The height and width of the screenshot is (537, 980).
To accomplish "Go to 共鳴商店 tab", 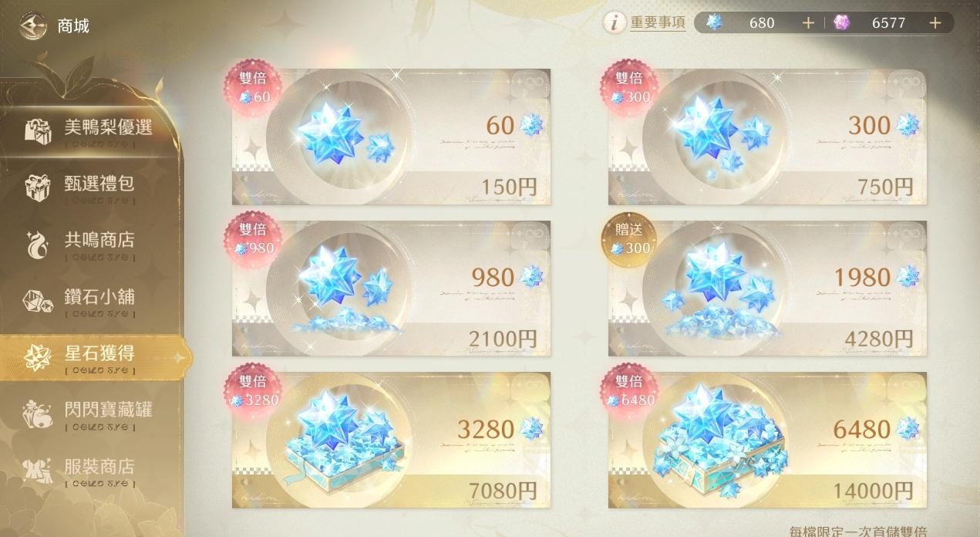I will point(89,244).
